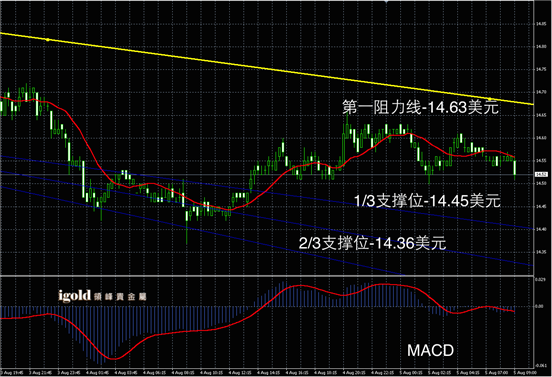
Task: Click the 0.029 MACD upper scale value
Action: click(x=540, y=279)
